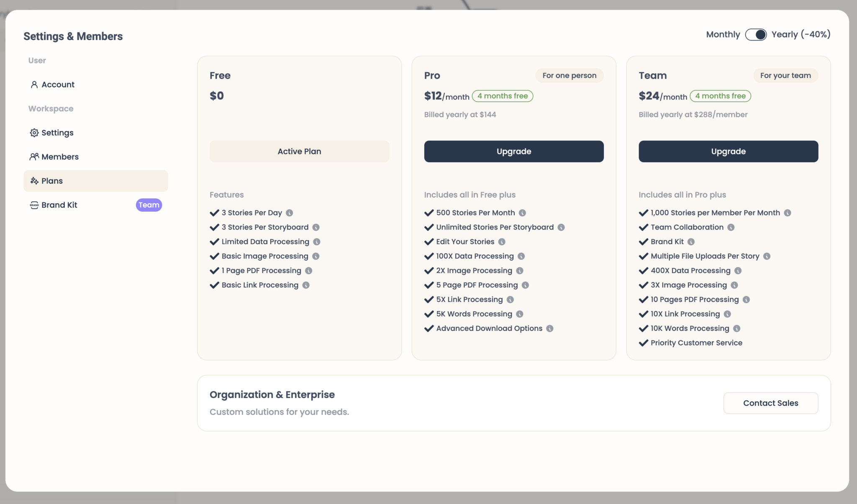Viewport: 857px width, 504px height.
Task: Open Brand Kit from sidebar
Action: point(59,205)
